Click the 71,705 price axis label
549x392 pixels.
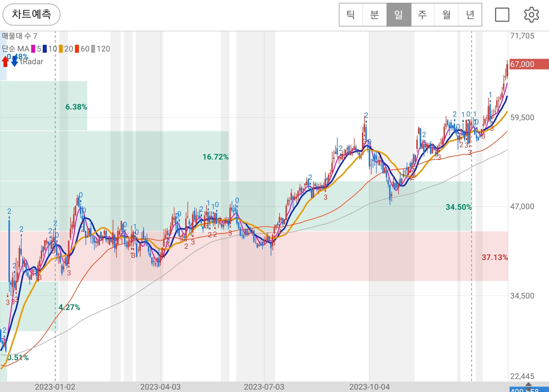click(x=522, y=36)
